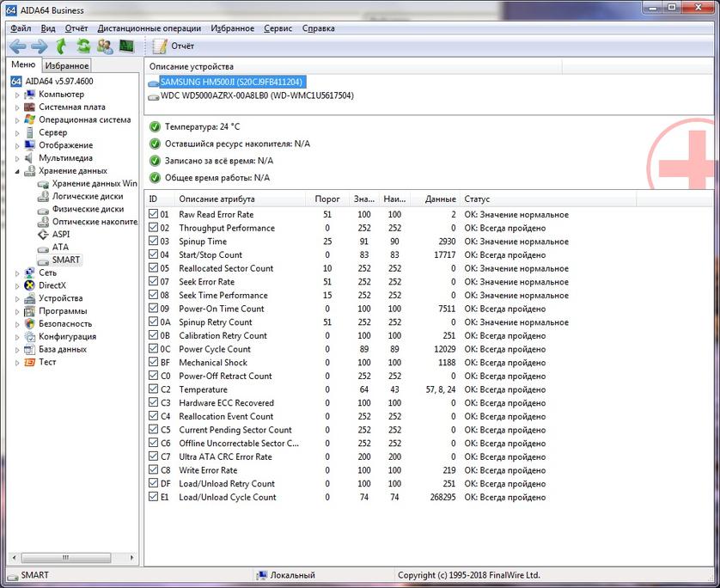Toggle the Load/Unload Cycle Count checkbox
Screen dimensions: 720x588
click(x=154, y=497)
